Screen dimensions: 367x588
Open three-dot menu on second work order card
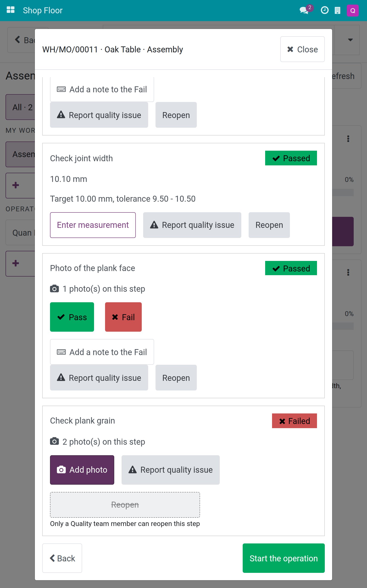click(x=348, y=272)
